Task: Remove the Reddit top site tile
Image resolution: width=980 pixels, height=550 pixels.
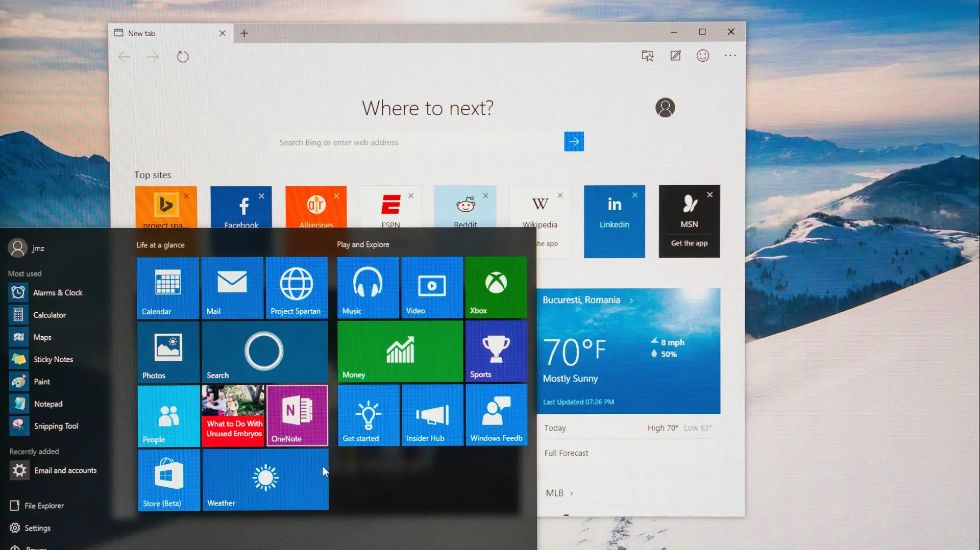Action: tap(486, 196)
